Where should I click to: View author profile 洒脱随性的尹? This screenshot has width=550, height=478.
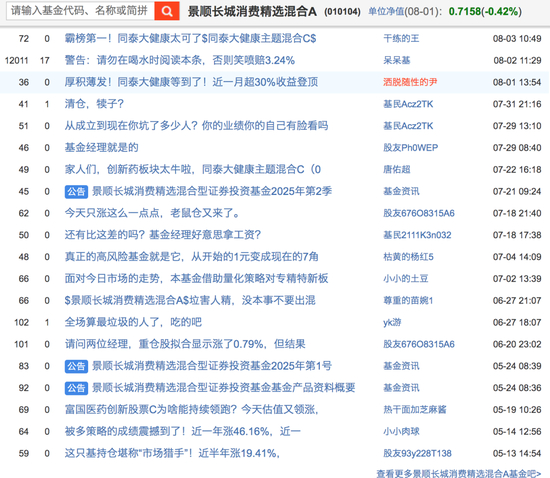coord(410,82)
